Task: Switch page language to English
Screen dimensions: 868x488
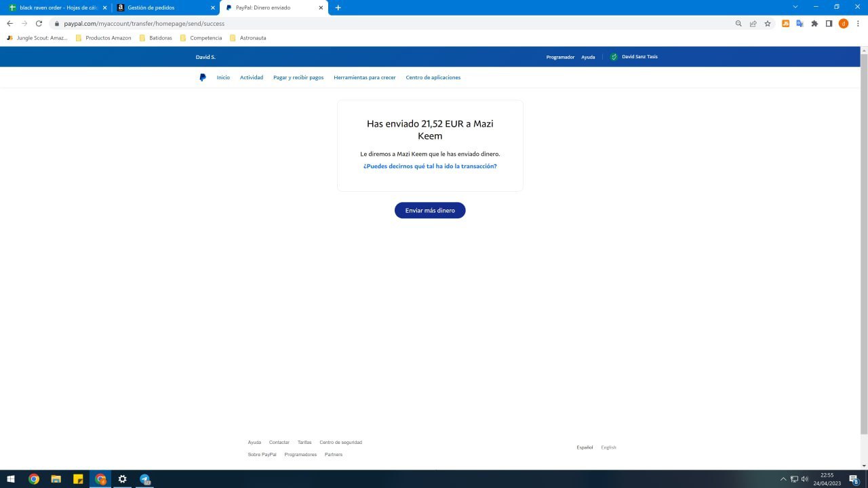Action: tap(608, 447)
